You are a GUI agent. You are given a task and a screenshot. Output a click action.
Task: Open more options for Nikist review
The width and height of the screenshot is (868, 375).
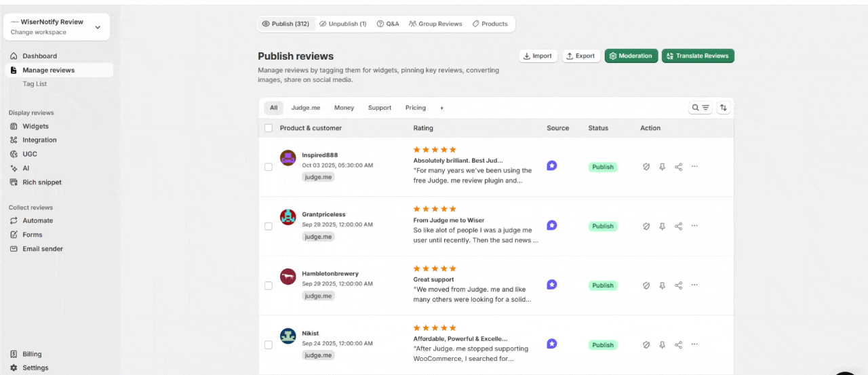click(694, 344)
